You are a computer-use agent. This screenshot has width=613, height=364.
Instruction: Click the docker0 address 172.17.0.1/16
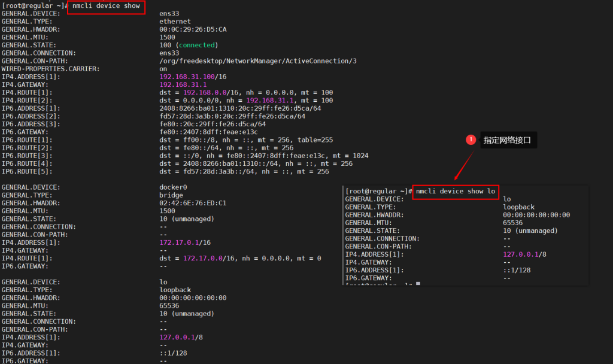pos(181,242)
